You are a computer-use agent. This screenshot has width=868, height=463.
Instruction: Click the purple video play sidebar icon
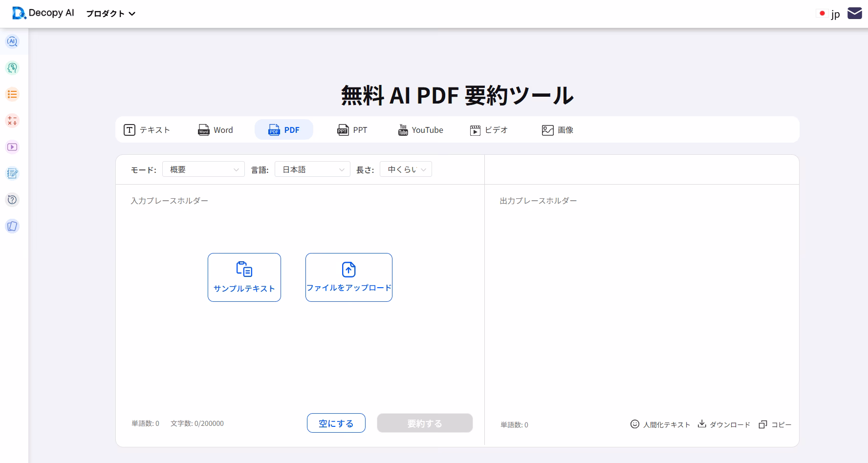(x=12, y=147)
